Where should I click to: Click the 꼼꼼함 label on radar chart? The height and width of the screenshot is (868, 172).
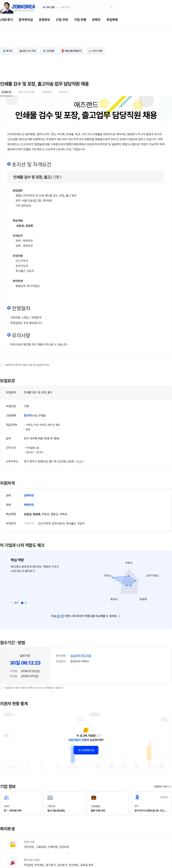(x=143, y=599)
